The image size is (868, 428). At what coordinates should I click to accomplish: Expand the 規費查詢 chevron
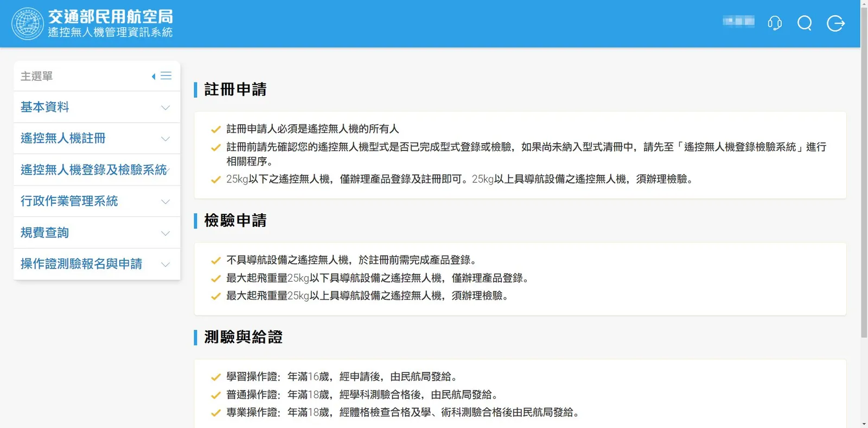[x=165, y=233]
